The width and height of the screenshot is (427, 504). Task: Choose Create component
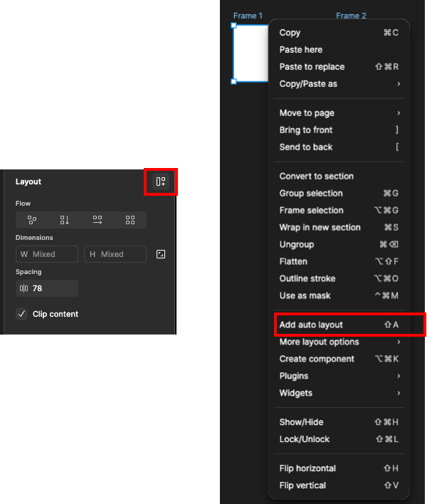pos(339,359)
